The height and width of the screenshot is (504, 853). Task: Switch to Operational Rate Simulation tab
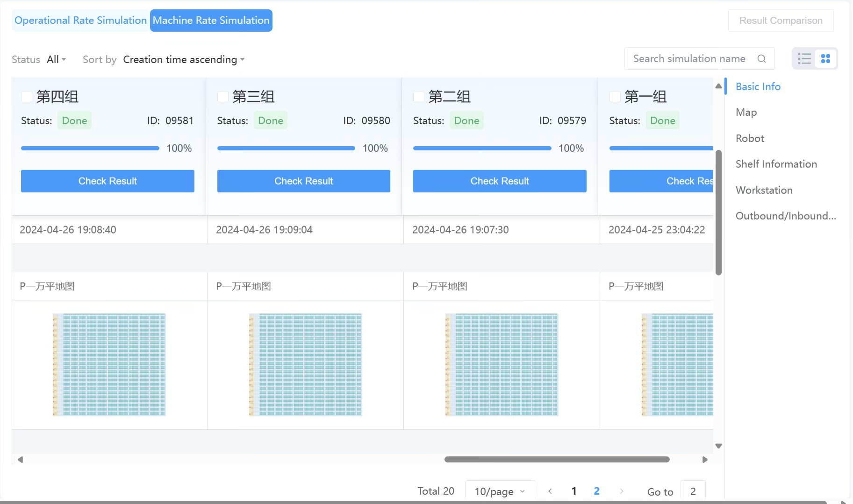[x=80, y=20]
